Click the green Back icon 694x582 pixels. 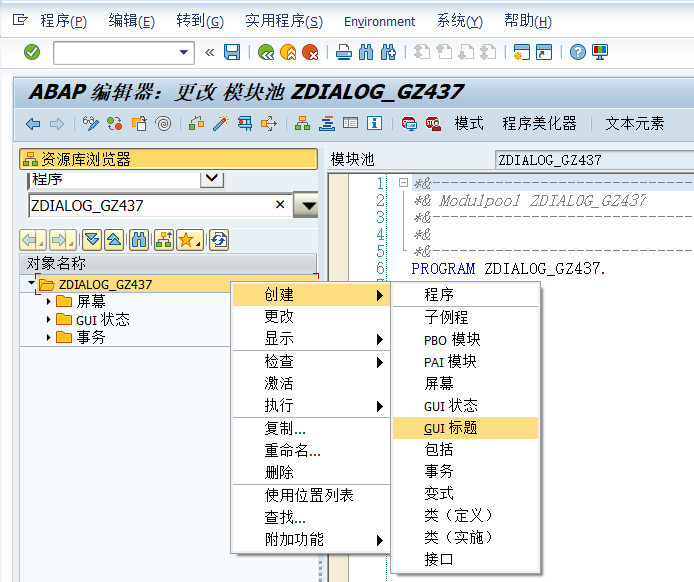[x=266, y=52]
